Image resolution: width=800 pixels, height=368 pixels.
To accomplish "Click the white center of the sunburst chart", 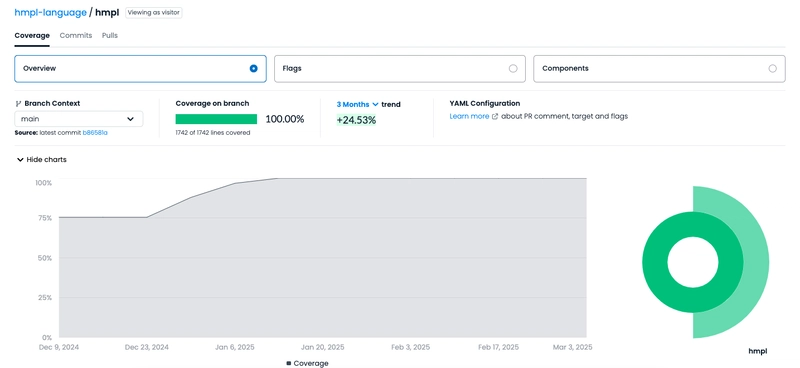I will tap(693, 262).
